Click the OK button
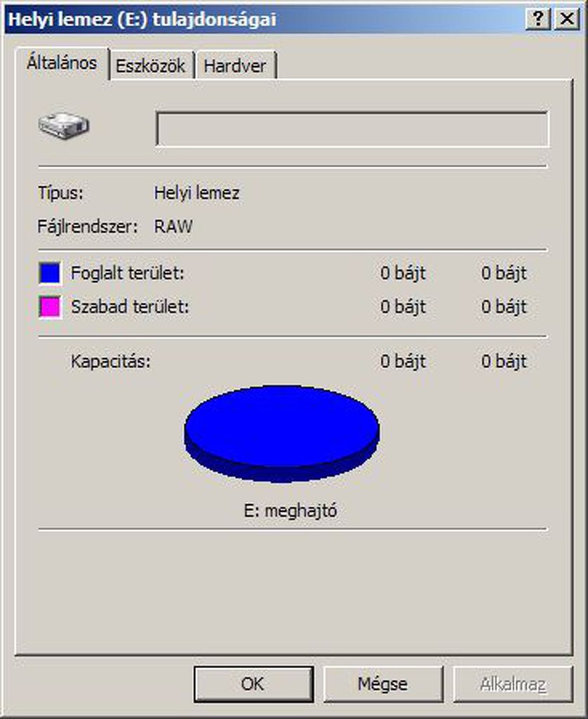The image size is (588, 719). (x=253, y=684)
